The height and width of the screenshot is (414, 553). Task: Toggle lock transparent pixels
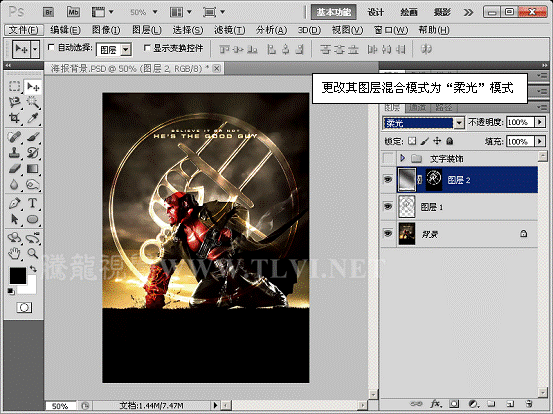412,141
